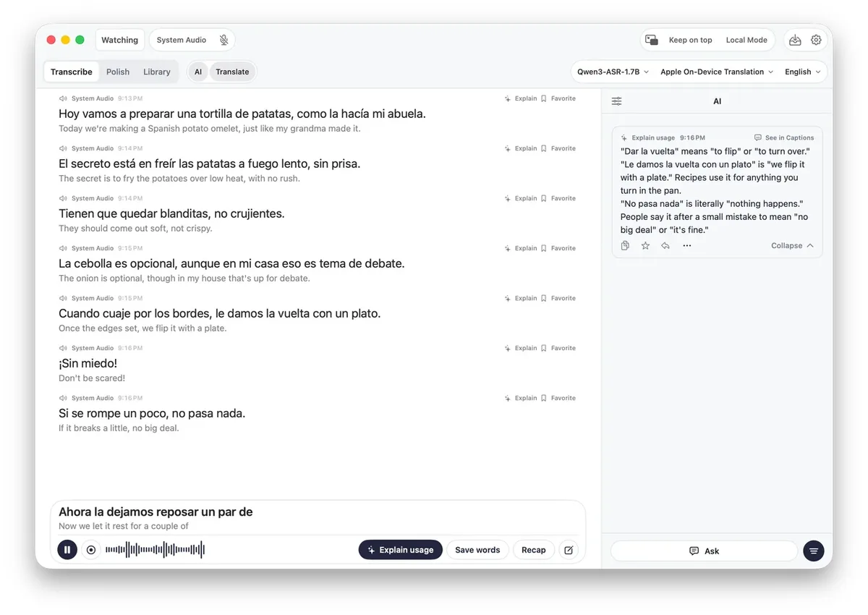
Task: Click the reply arrow icon in AI card
Action: coord(665,246)
